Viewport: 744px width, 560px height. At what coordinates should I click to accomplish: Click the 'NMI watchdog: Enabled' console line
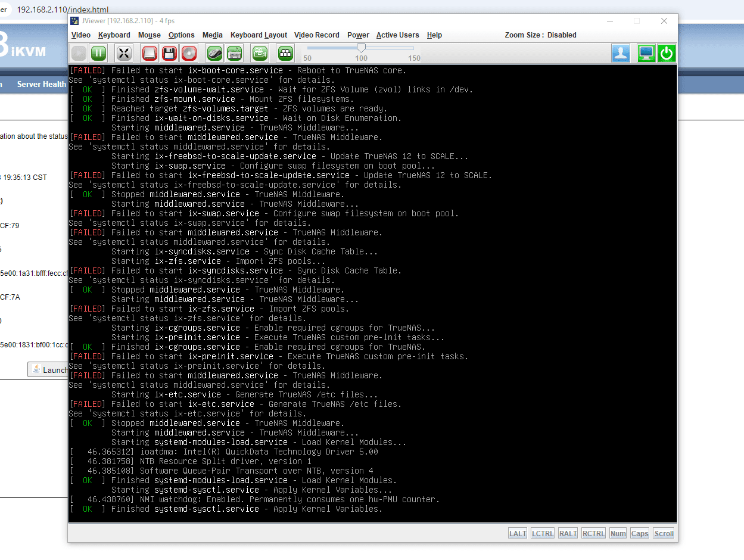pyautogui.click(x=254, y=499)
